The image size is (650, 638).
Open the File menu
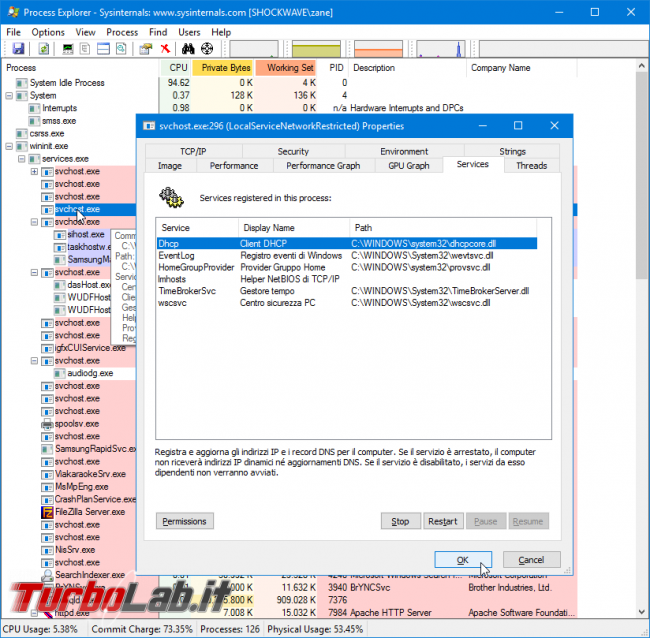pyautogui.click(x=13, y=32)
